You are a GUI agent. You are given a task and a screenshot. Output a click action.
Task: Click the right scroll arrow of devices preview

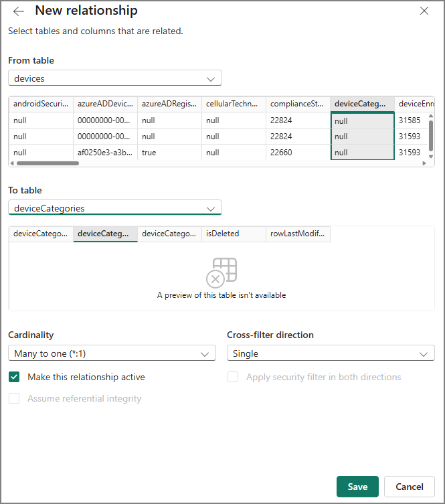[x=424, y=163]
